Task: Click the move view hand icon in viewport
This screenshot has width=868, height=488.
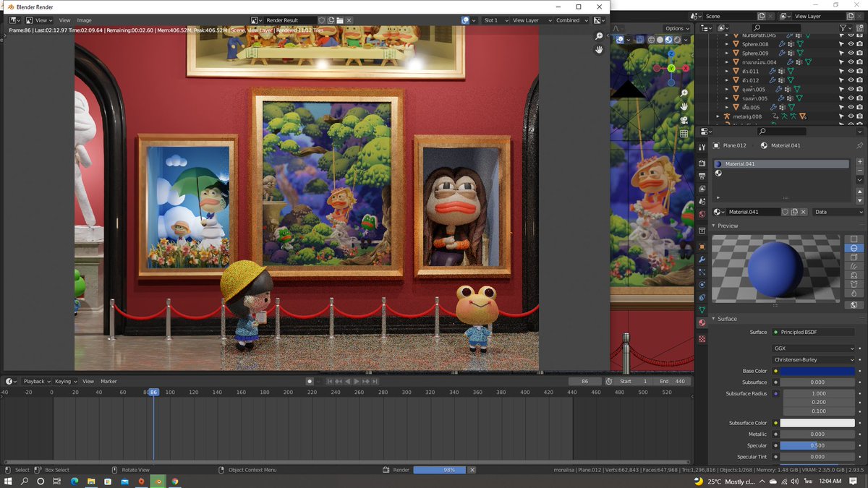Action: tap(684, 106)
